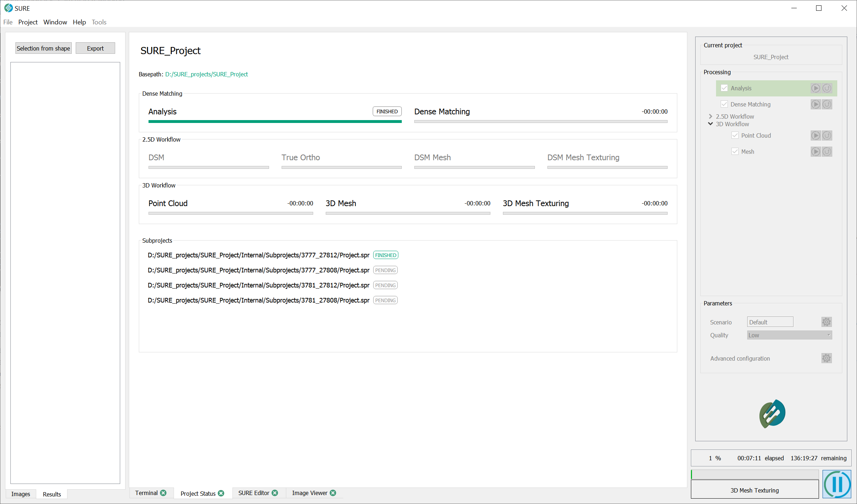The width and height of the screenshot is (857, 504).
Task: Click the SURE logo in the right panel
Action: [772, 414]
